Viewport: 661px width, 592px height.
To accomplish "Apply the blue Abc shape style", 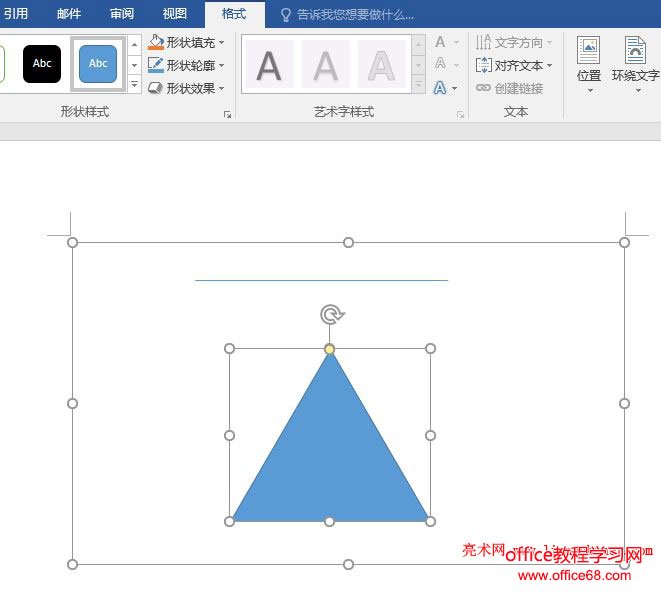I will tap(98, 64).
